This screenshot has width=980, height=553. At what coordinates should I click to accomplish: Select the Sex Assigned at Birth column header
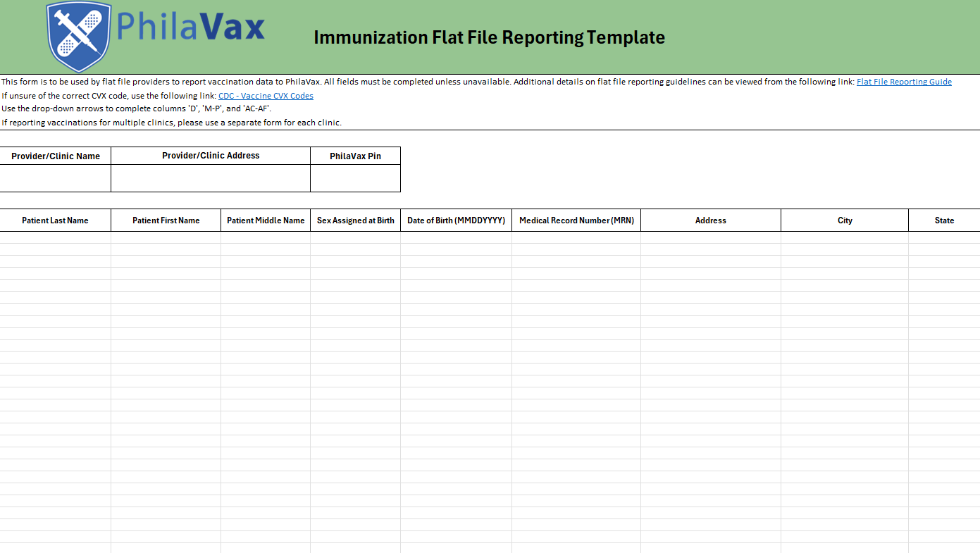[x=355, y=220]
